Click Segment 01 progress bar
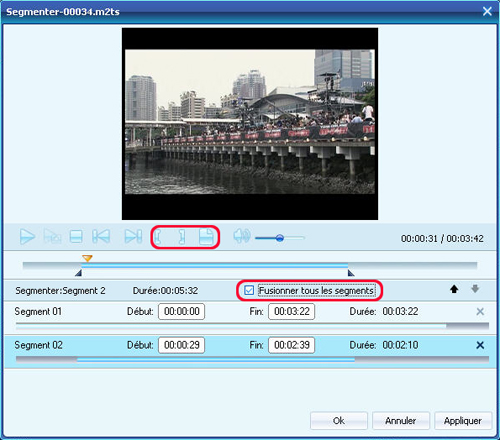 [x=252, y=326]
